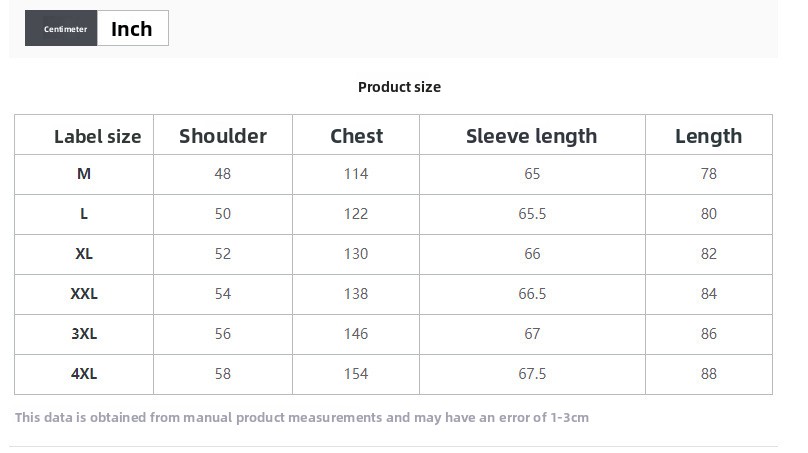Click length value 88 for 4XL
This screenshot has height=453, width=808.
(x=709, y=374)
